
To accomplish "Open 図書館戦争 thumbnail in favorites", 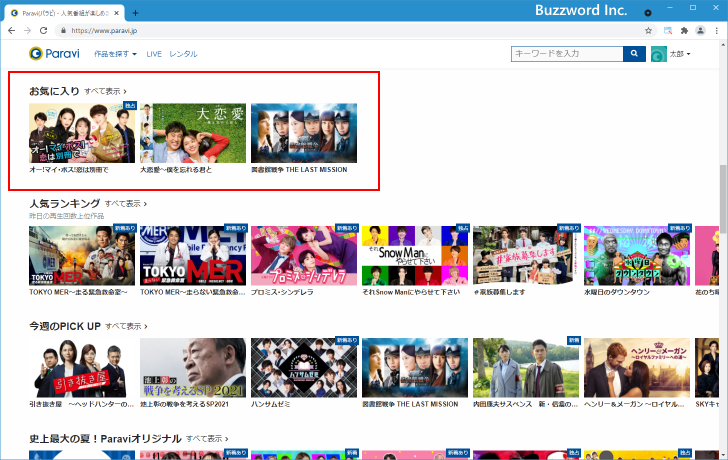I will click(x=304, y=133).
